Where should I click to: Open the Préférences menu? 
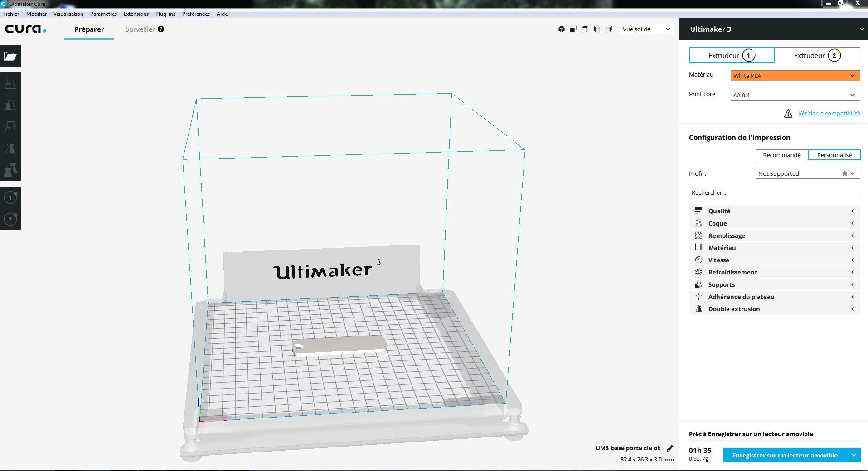click(x=196, y=14)
